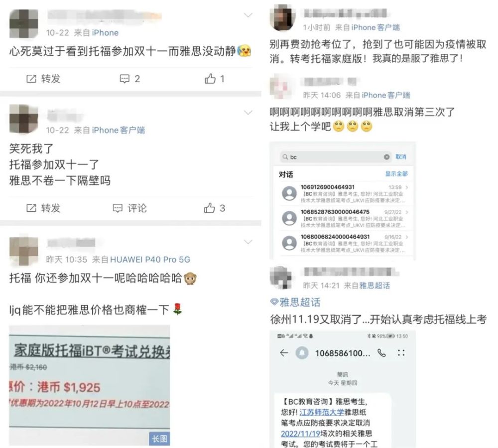Screen dimensions: 498x448
Task: Open the four-dot menu in SMS header
Action: pyautogui.click(x=401, y=353)
